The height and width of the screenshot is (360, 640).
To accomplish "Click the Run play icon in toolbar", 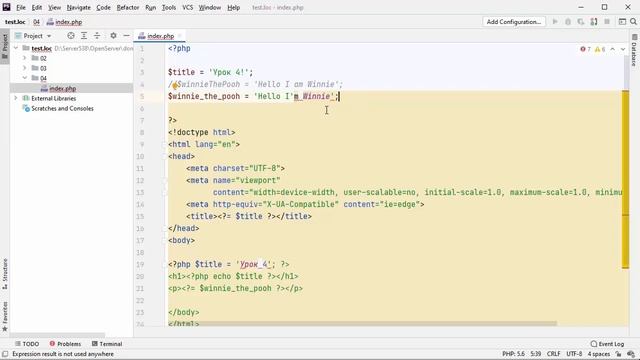I will 555,22.
